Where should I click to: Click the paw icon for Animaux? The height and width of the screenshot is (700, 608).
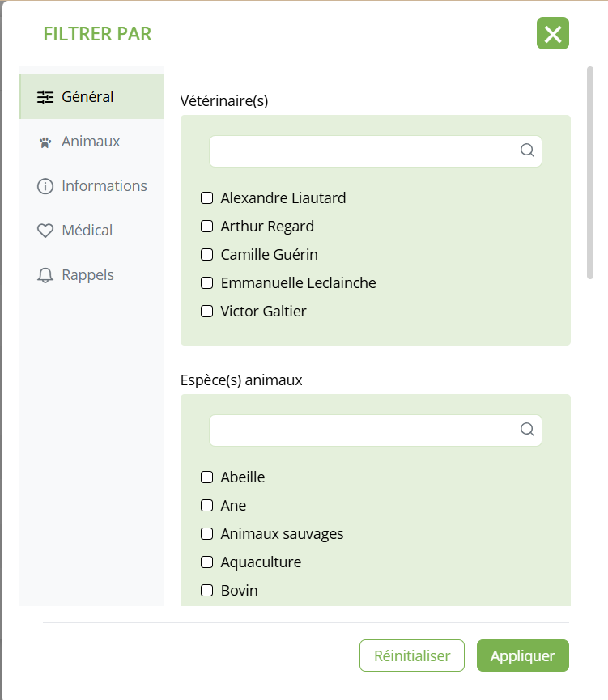45,142
